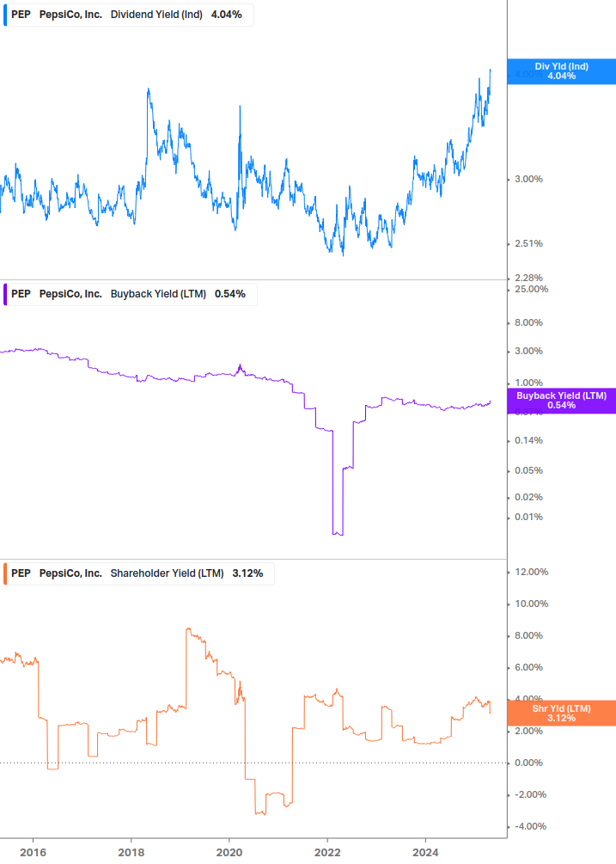Click the 2020 label on the time axis
Viewport: 616px width, 864px height.
tap(229, 853)
